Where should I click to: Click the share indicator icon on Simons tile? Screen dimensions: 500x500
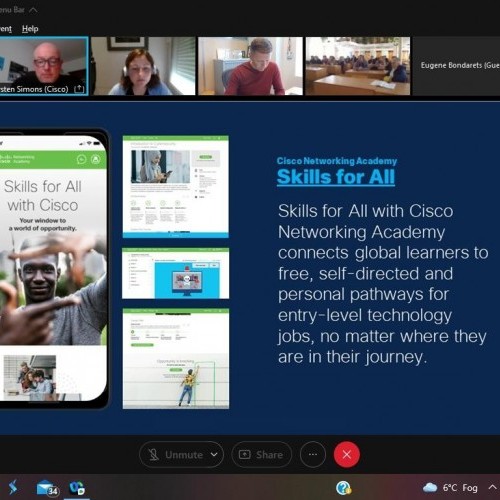point(79,89)
